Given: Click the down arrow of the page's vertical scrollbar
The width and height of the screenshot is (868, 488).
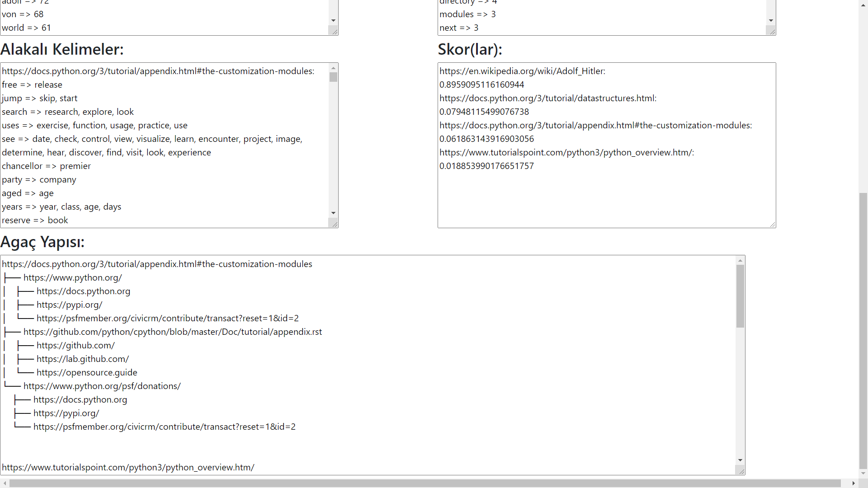Looking at the screenshot, I should (x=863, y=474).
